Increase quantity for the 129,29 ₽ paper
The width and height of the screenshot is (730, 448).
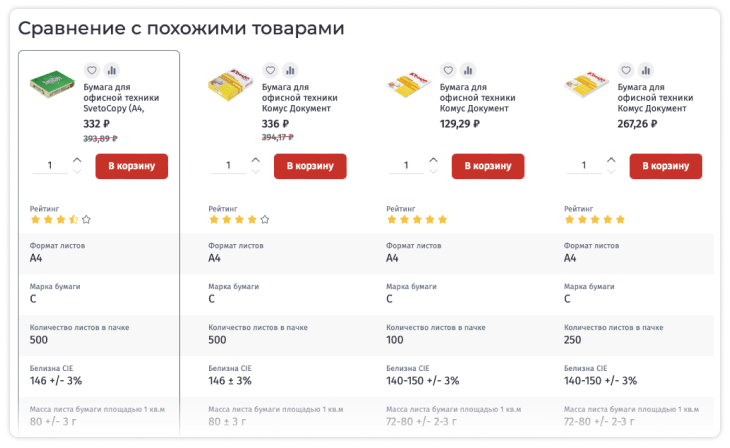[x=434, y=160]
